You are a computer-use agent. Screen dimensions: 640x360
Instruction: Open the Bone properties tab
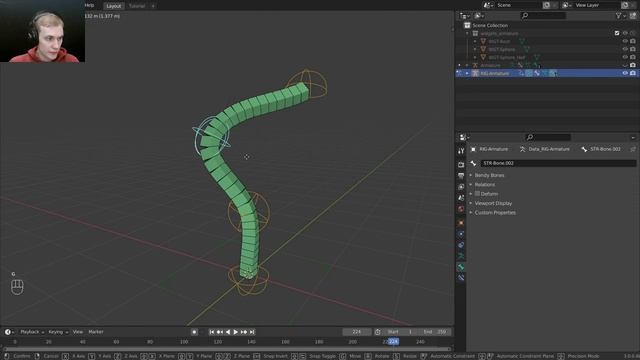click(461, 267)
